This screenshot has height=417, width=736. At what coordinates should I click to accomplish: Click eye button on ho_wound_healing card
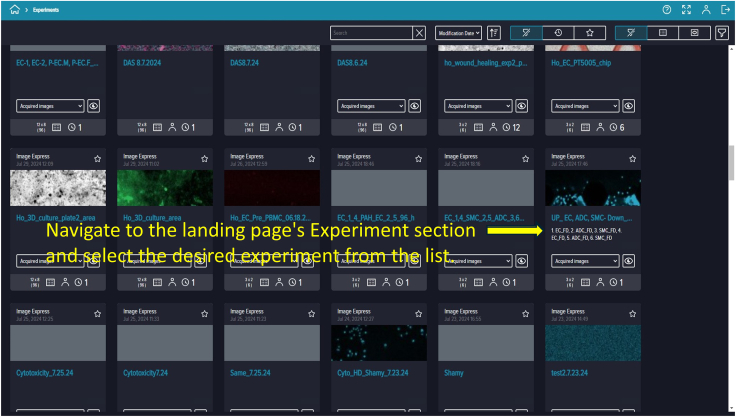pyautogui.click(x=521, y=106)
